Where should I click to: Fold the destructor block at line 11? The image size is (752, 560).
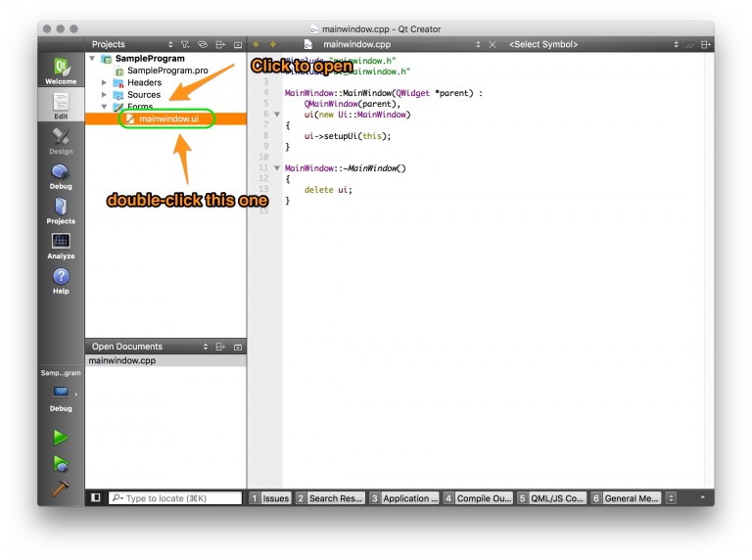click(x=277, y=168)
